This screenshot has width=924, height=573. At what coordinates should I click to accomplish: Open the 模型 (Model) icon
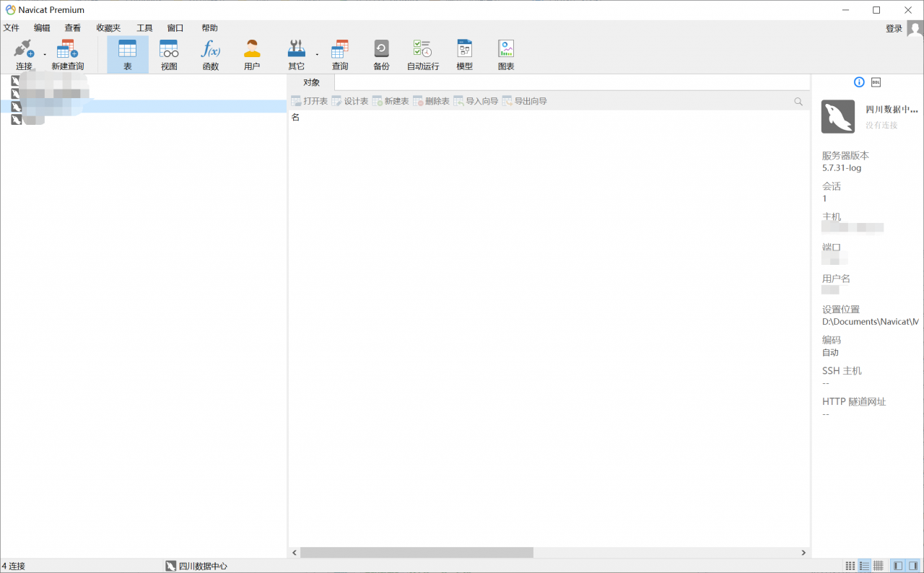[x=464, y=53]
